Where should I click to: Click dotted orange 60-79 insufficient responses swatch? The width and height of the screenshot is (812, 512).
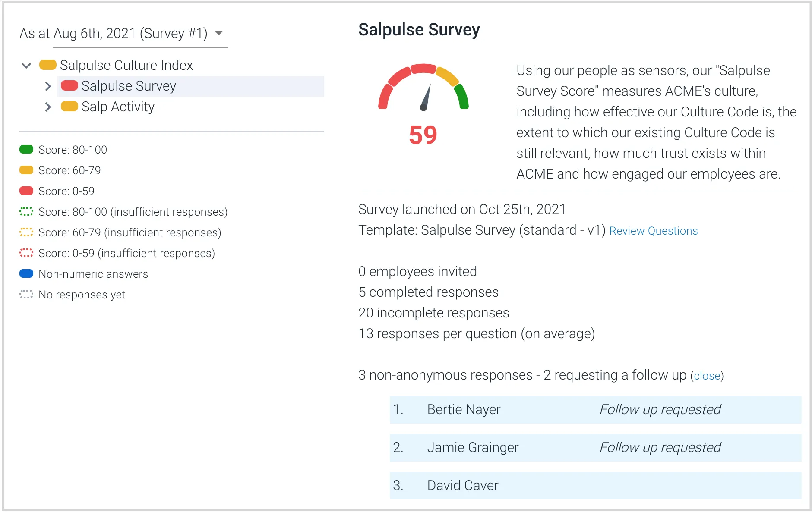pos(26,232)
